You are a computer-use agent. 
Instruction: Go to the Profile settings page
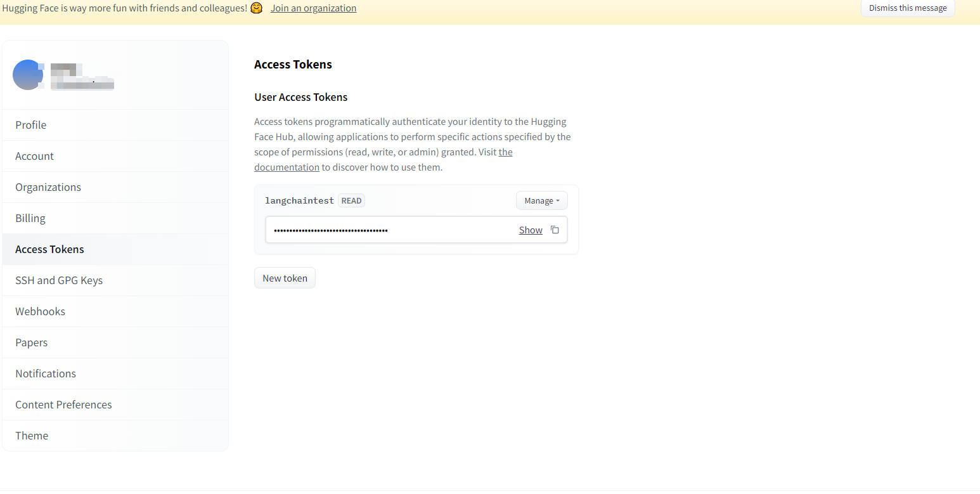pos(115,125)
